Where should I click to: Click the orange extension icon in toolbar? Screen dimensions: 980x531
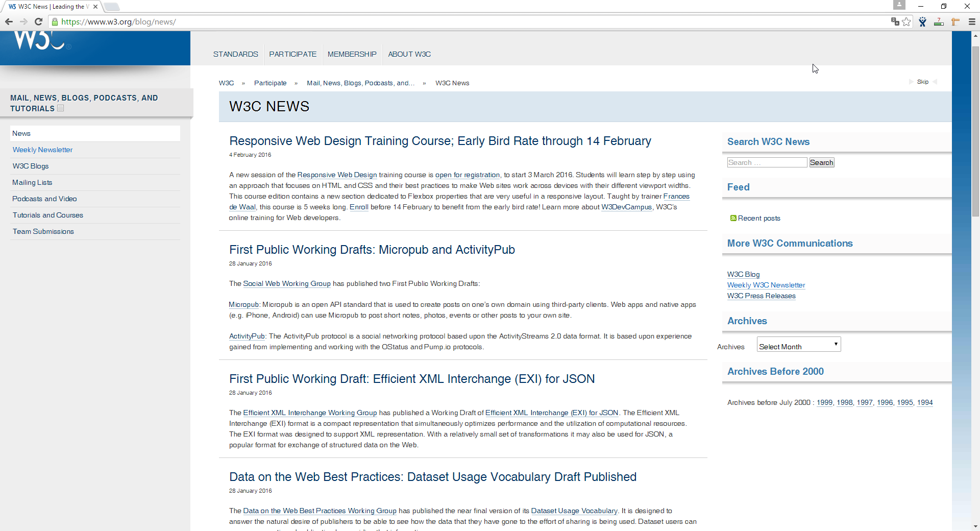(955, 21)
